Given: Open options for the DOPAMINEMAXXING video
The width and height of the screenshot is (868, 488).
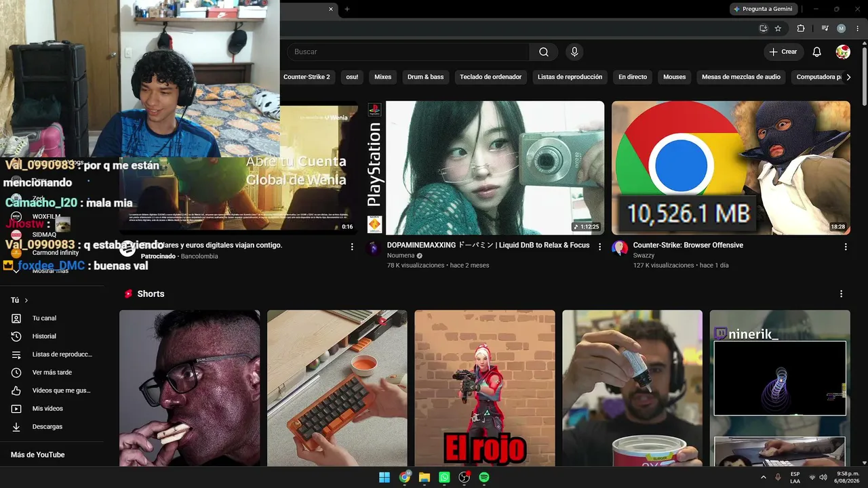Looking at the screenshot, I should pos(599,247).
